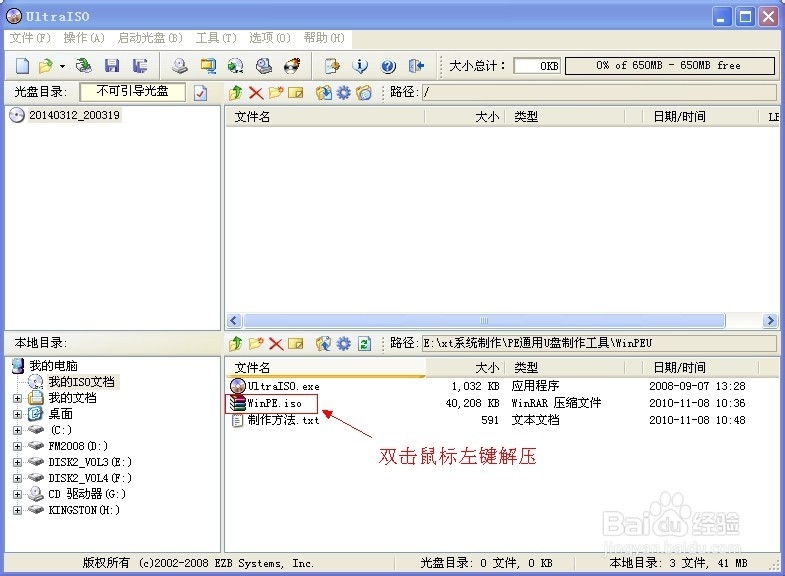Screen dimensions: 785x576
Task: Create new folder in local pane toolbar
Action: [256, 344]
